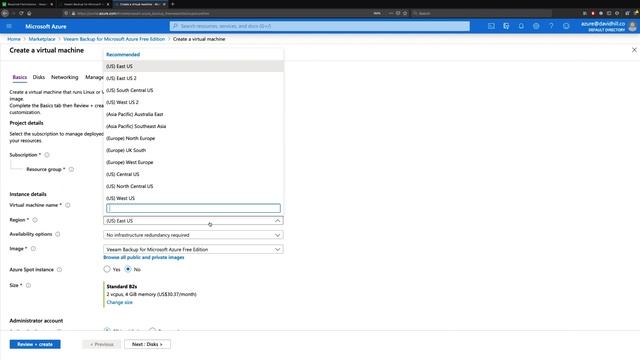Click the Review + create button

click(x=35, y=344)
